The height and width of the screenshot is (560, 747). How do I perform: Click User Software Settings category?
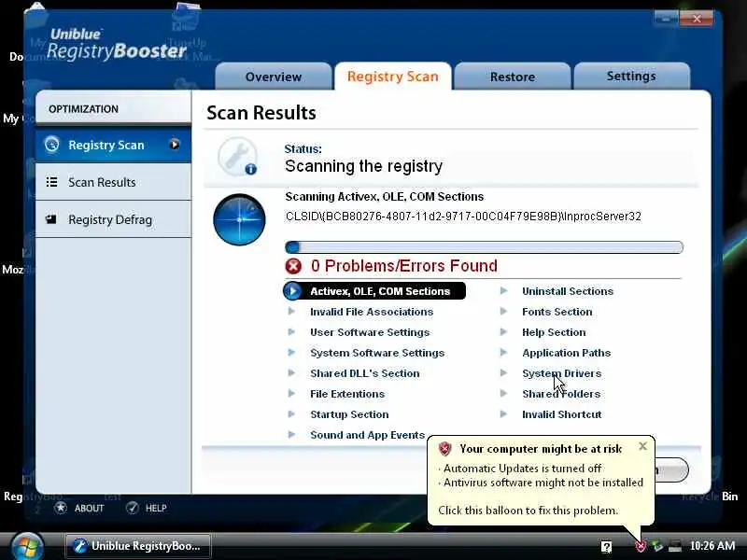(370, 332)
